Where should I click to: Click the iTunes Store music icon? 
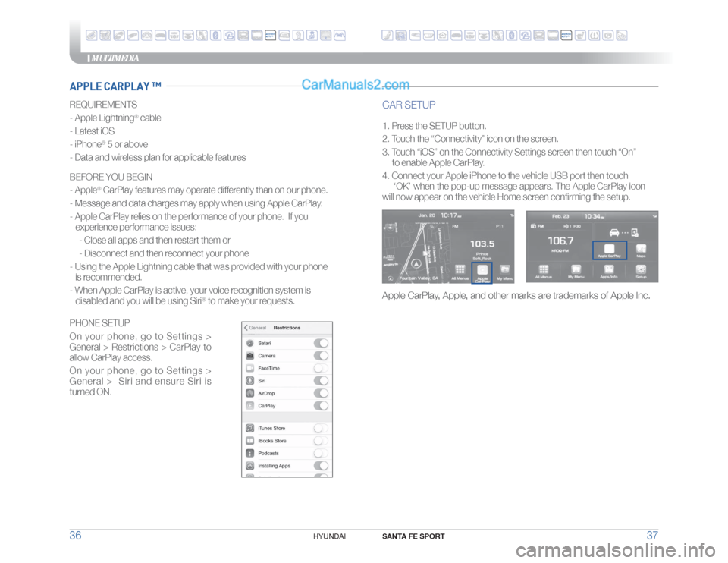pyautogui.click(x=249, y=428)
